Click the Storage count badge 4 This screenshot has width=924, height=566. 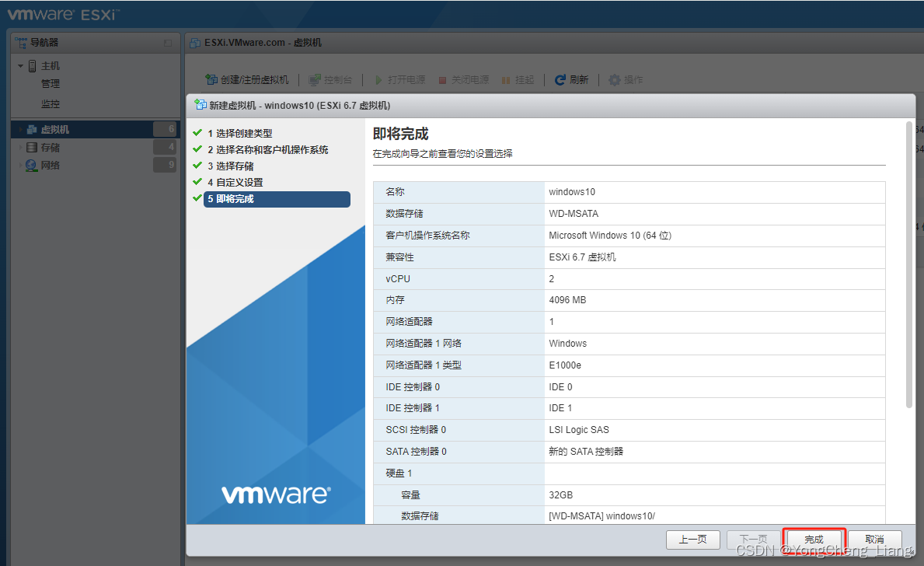tap(165, 148)
